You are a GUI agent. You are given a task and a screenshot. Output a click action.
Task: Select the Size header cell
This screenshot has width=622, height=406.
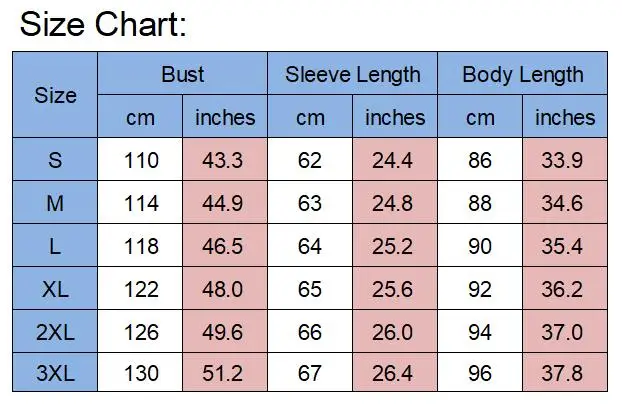pyautogui.click(x=55, y=95)
